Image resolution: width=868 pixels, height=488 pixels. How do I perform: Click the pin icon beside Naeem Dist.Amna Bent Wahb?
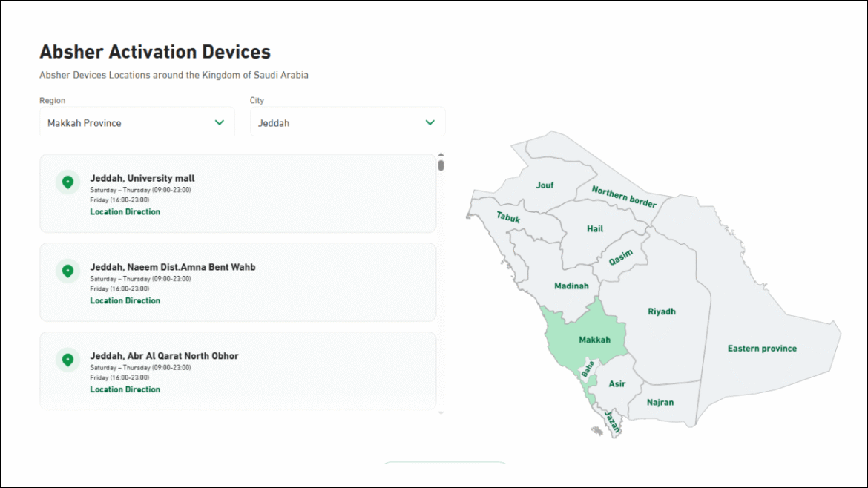click(x=68, y=271)
